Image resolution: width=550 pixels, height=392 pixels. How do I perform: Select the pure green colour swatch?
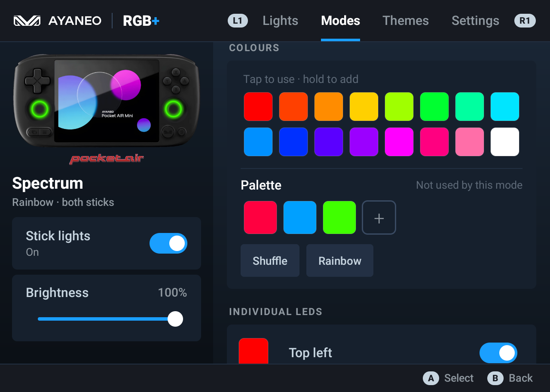[434, 107]
